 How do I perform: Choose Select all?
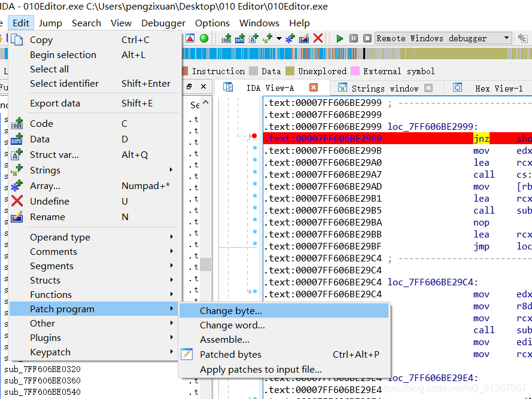pyautogui.click(x=94, y=69)
